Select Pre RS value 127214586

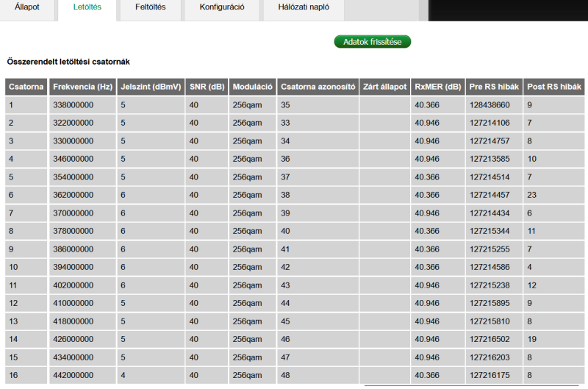(x=494, y=267)
